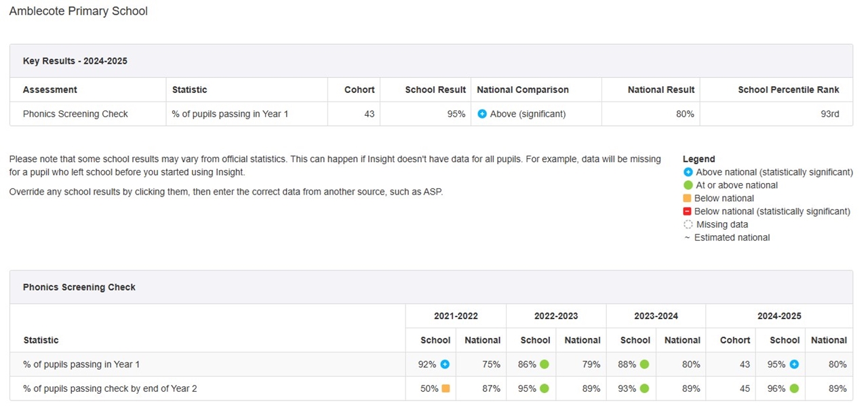
Task: Click the blue icon beside 2024-2025 95% in trend table
Action: click(794, 365)
